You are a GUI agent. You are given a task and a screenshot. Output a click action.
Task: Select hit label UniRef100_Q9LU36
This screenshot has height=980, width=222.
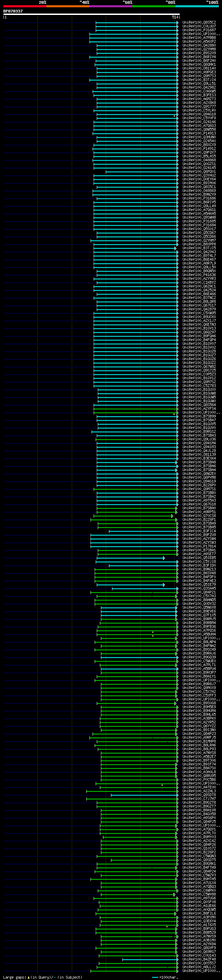tap(199, 439)
